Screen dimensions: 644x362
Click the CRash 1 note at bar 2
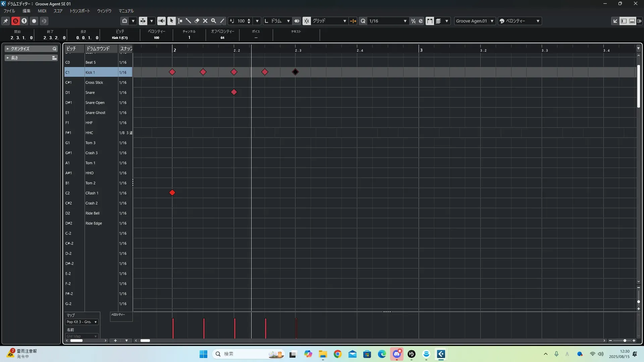click(x=172, y=193)
